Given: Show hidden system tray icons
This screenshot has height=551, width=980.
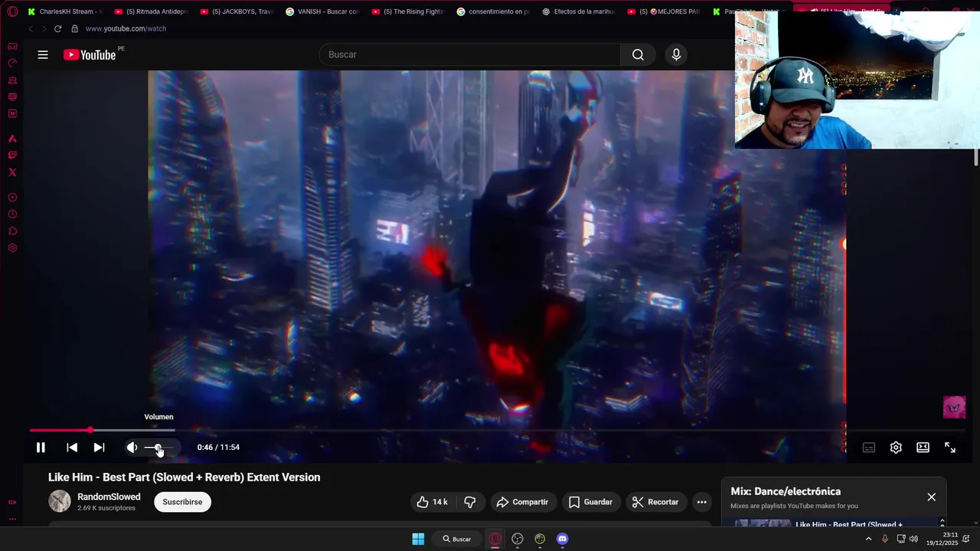Looking at the screenshot, I should click(868, 539).
